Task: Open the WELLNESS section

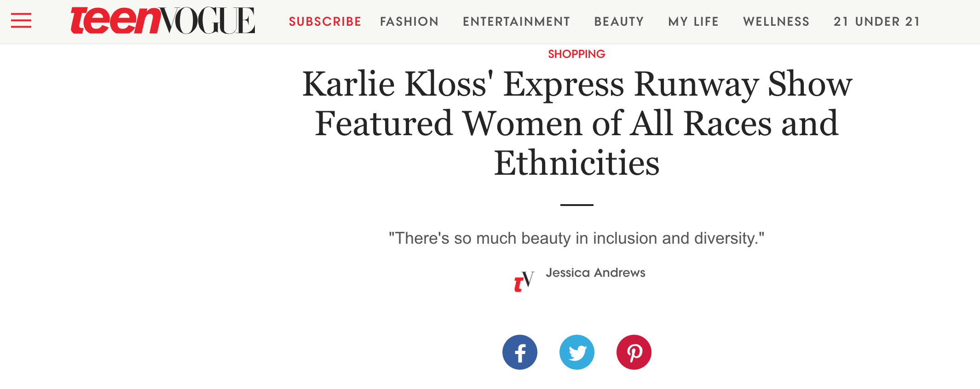Action: [x=776, y=22]
